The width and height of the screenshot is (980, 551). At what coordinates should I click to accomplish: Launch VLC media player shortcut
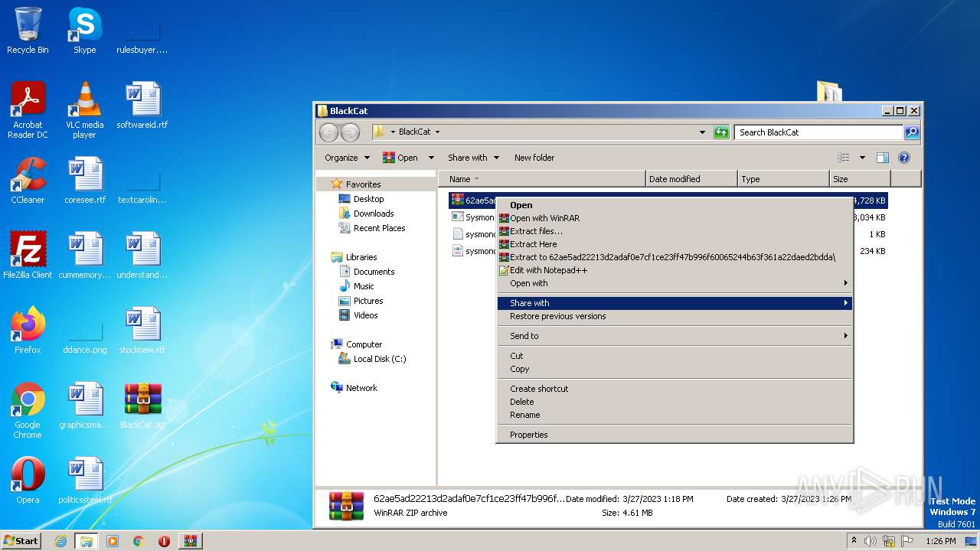point(84,109)
